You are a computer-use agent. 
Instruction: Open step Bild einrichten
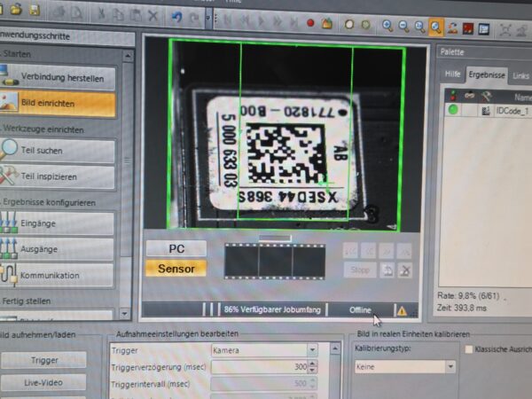click(58, 103)
